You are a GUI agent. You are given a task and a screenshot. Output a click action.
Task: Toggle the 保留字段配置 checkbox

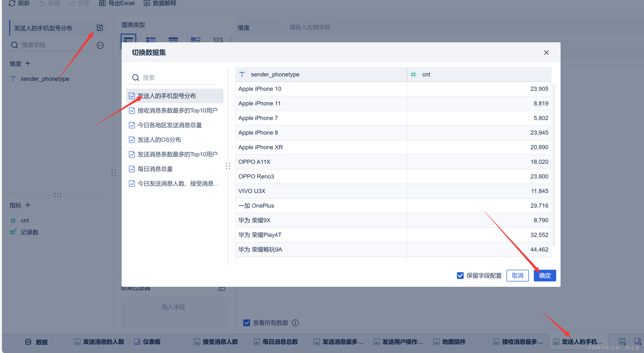460,275
